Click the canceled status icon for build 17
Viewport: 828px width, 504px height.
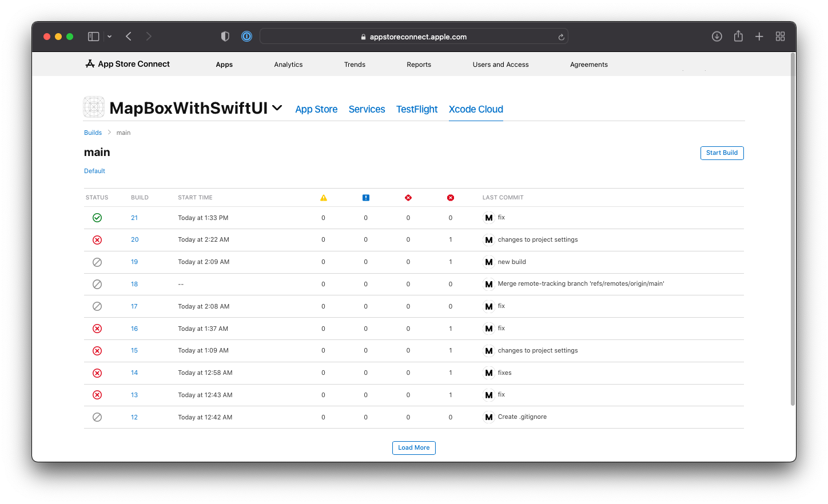[x=97, y=306]
